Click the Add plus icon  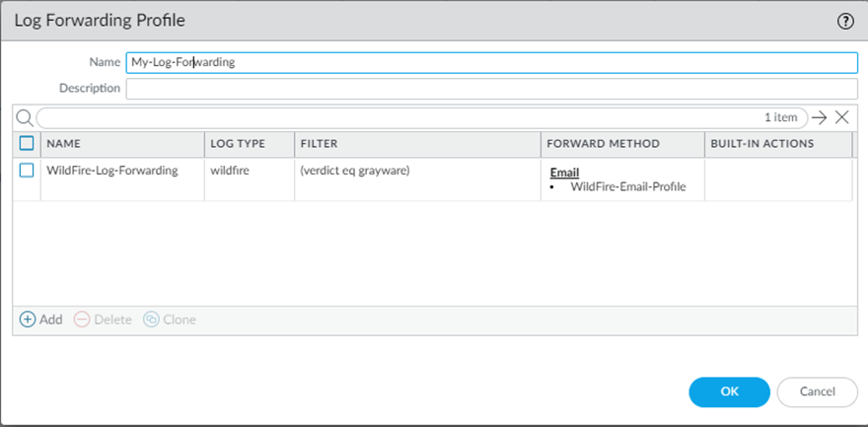[x=28, y=320]
